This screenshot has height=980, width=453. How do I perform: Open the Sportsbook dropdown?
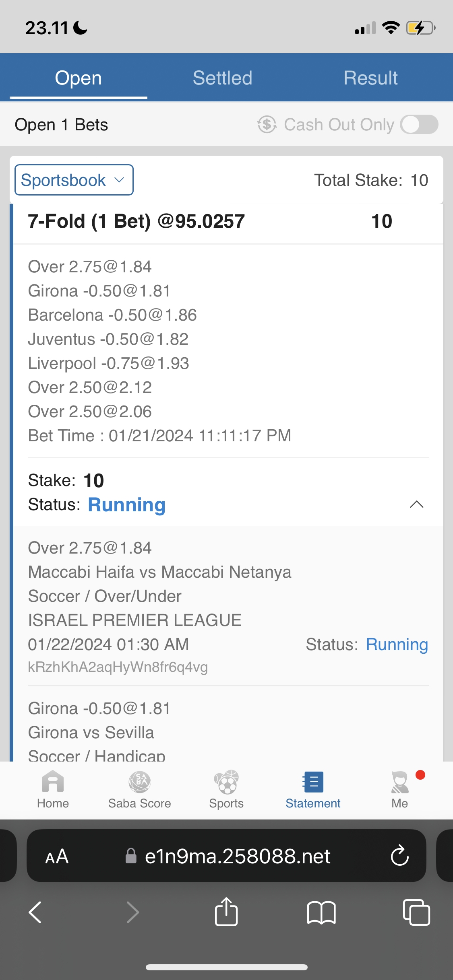point(74,180)
